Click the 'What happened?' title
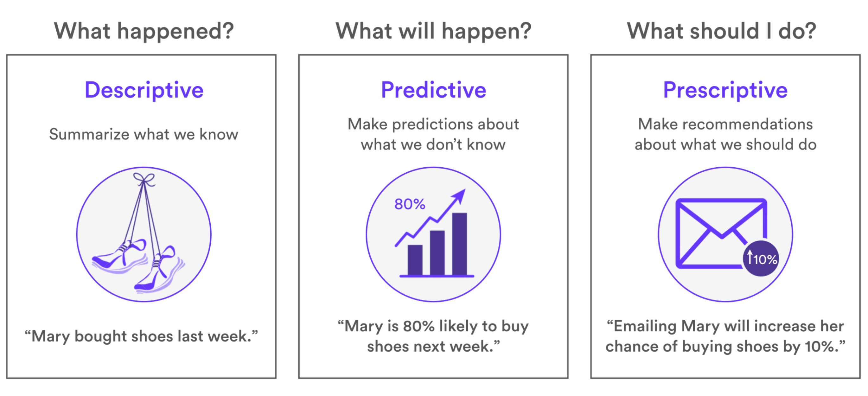Image resolution: width=868 pixels, height=396 pixels. coord(144,31)
